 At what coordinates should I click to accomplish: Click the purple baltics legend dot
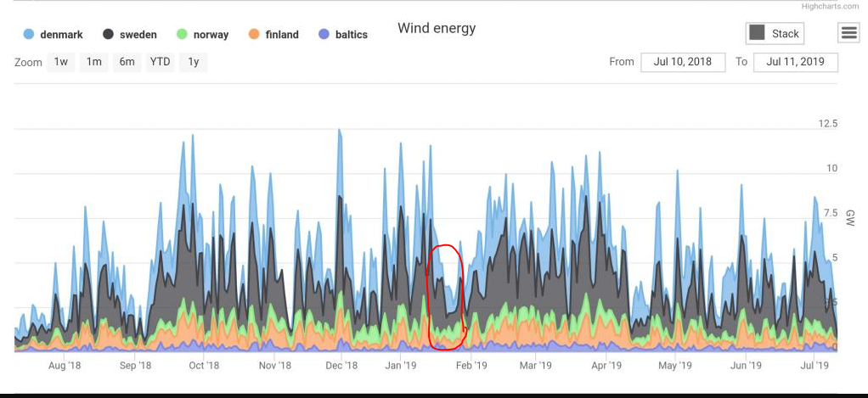tap(324, 34)
